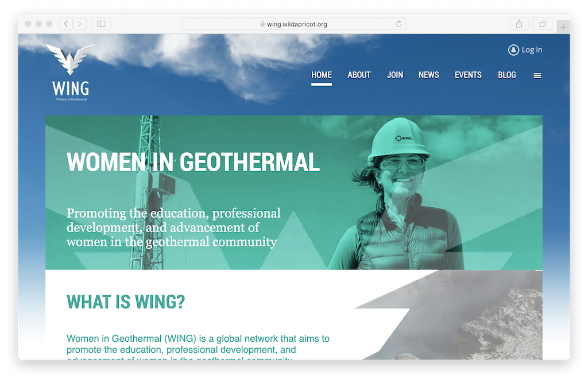This screenshot has height=382, width=588.
Task: Add a new tab with plus button
Action: point(563,27)
